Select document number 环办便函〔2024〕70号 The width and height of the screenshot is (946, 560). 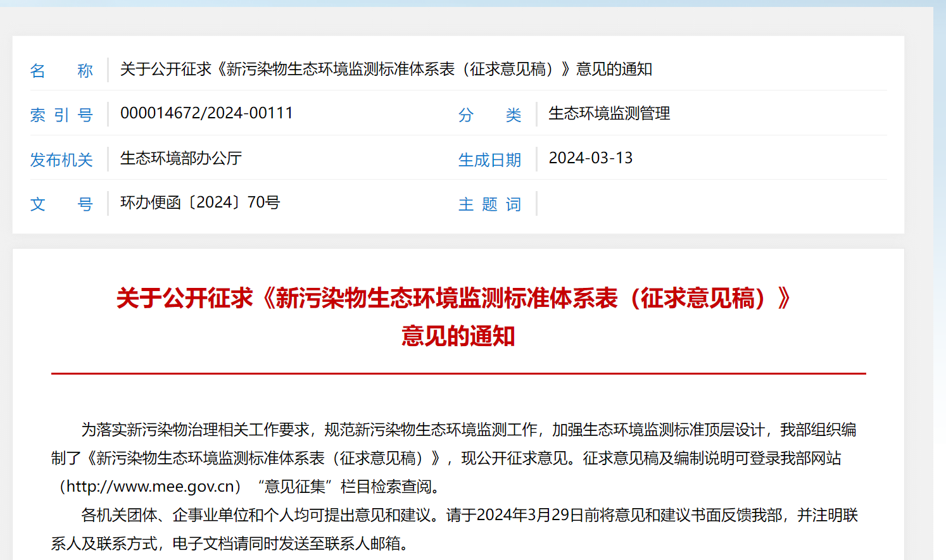click(200, 202)
